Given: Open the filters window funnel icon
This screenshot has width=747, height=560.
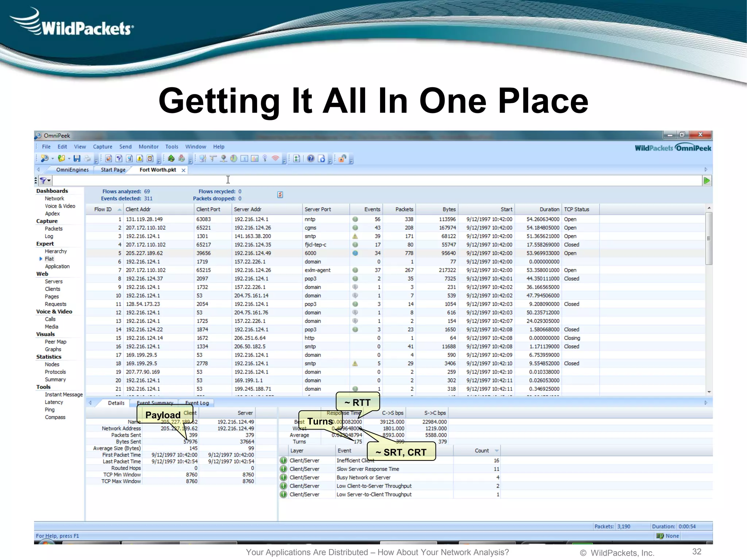Looking at the screenshot, I should coord(119,158).
